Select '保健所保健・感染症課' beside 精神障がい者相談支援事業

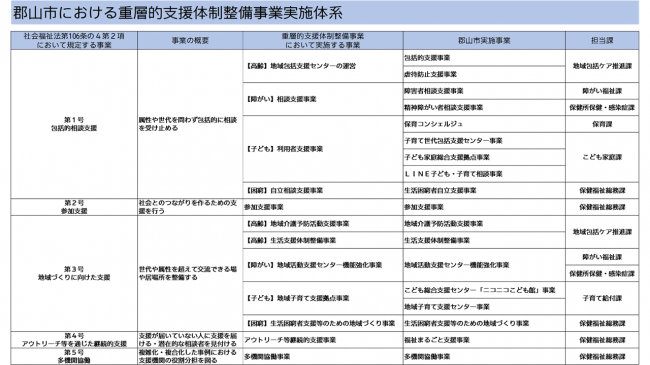tap(602, 107)
